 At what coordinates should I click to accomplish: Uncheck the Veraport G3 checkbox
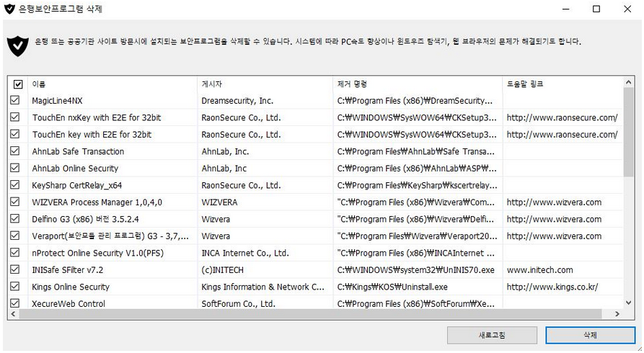(15, 236)
